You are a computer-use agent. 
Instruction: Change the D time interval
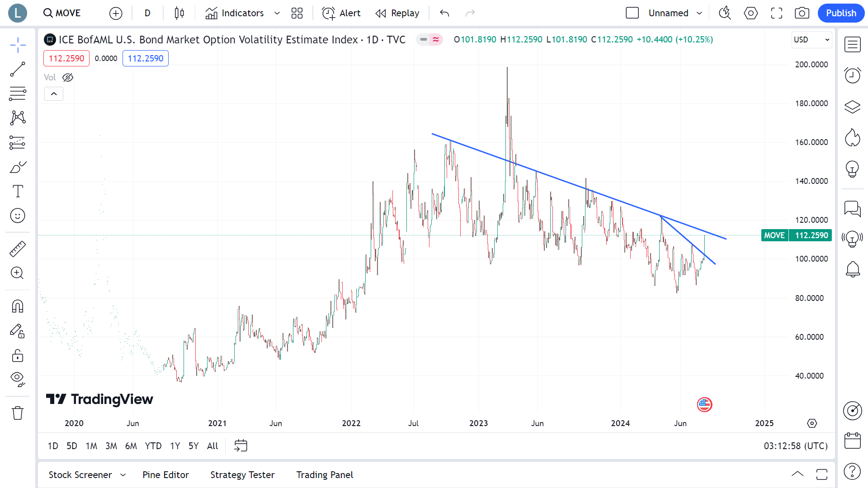[x=147, y=13]
